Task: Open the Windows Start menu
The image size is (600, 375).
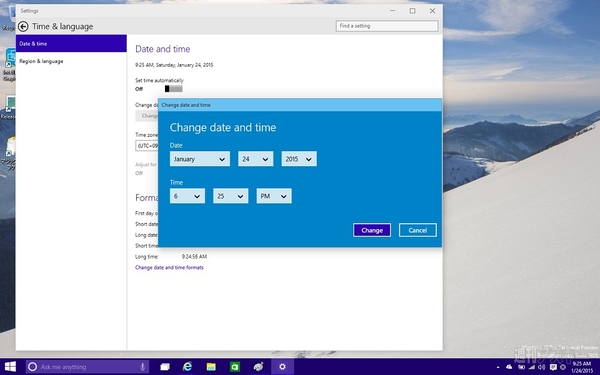Action: pyautogui.click(x=10, y=367)
